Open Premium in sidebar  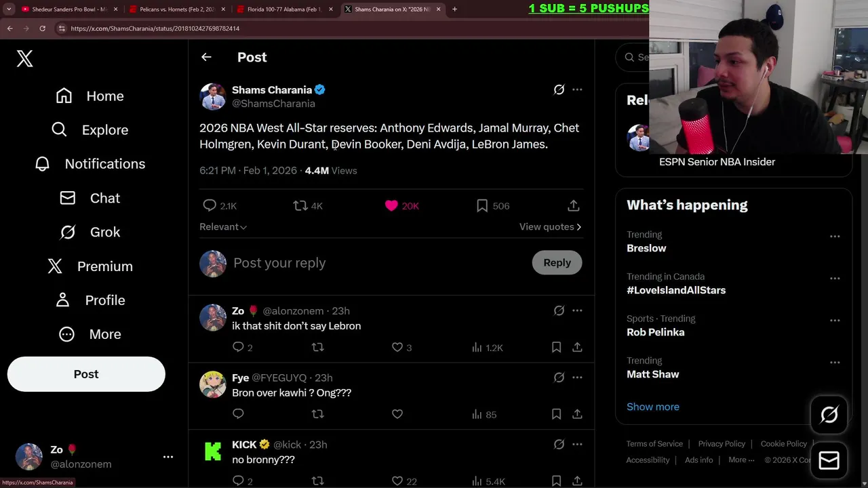90,266
